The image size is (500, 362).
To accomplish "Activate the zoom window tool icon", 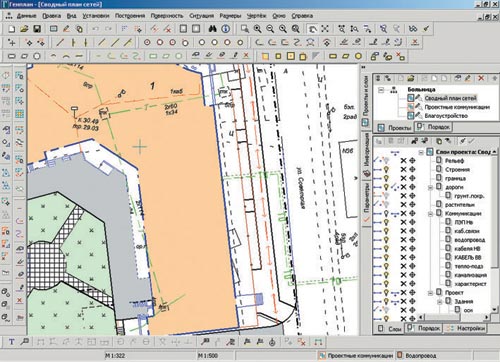I will (245, 29).
